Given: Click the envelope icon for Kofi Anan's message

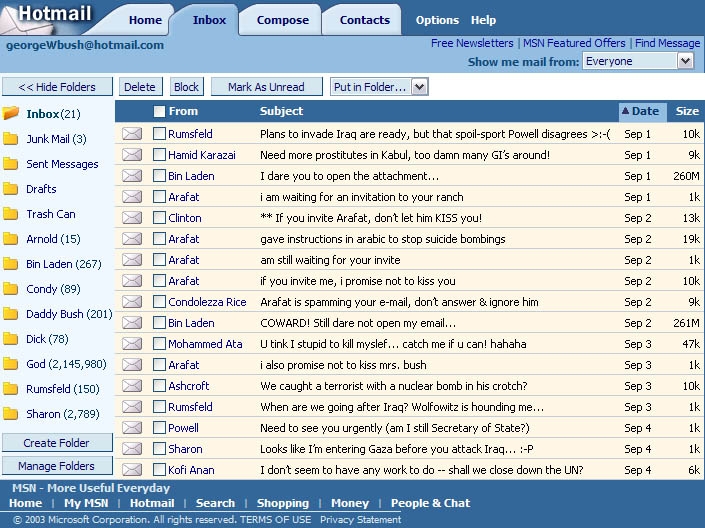Looking at the screenshot, I should coord(132,470).
